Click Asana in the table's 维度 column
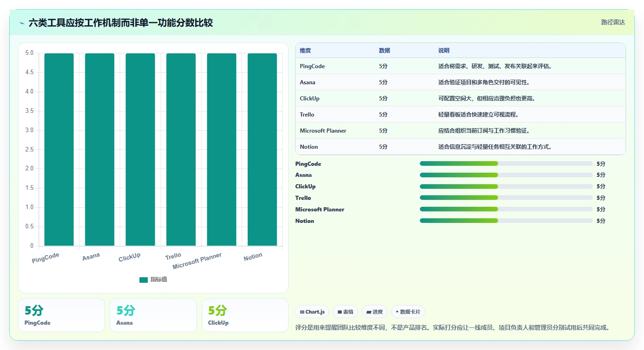Screen dimensions: 644x350 (307, 82)
